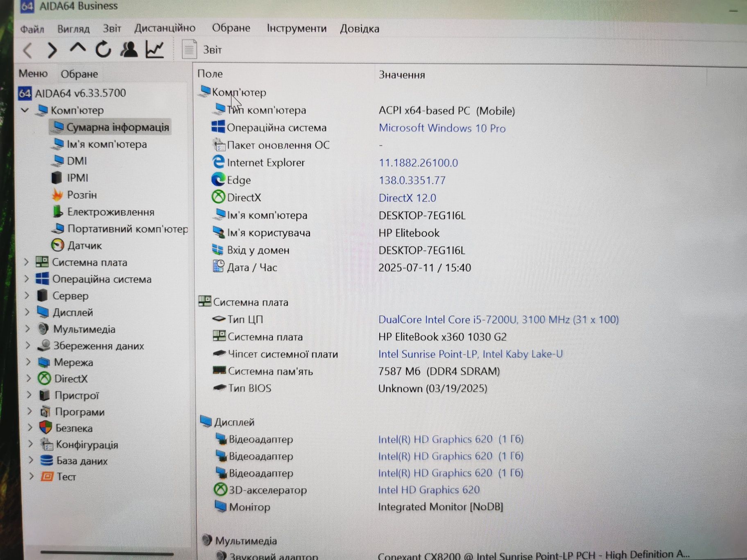
Task: Open the Microsoft Windows 10 Pro link
Action: click(442, 128)
